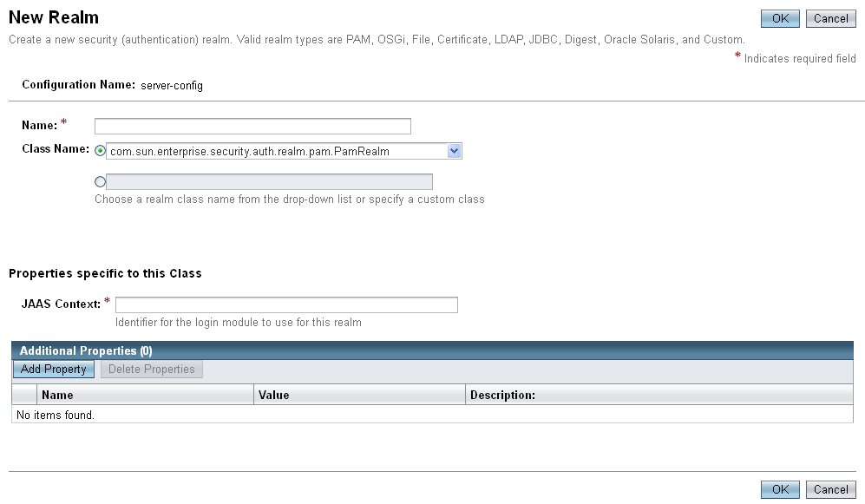Open the Class Name dropdown arrow

tap(454, 151)
